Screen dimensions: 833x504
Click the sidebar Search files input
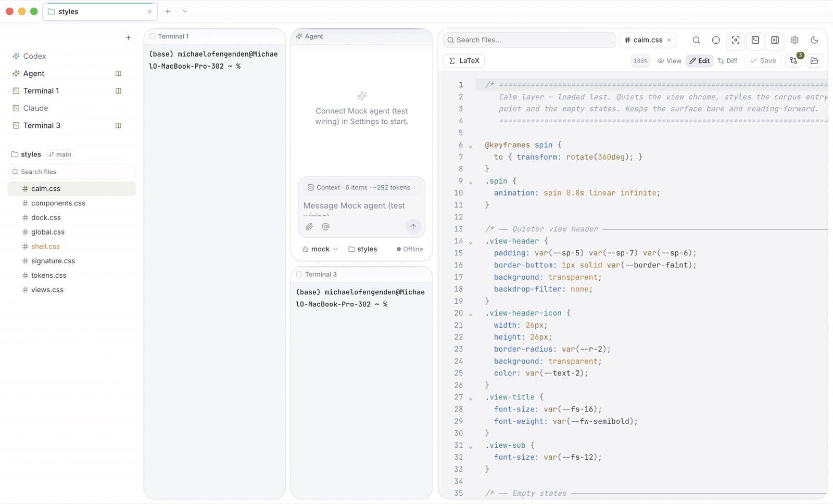72,172
